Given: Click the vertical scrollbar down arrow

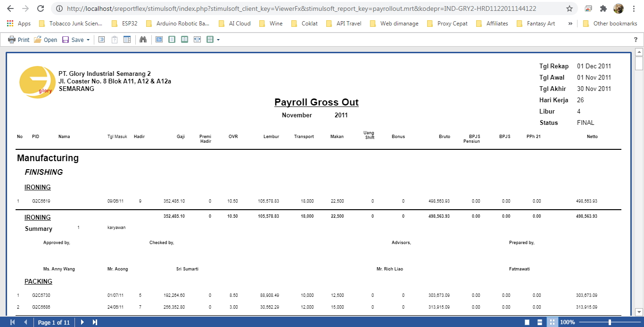Looking at the screenshot, I should pos(639,312).
